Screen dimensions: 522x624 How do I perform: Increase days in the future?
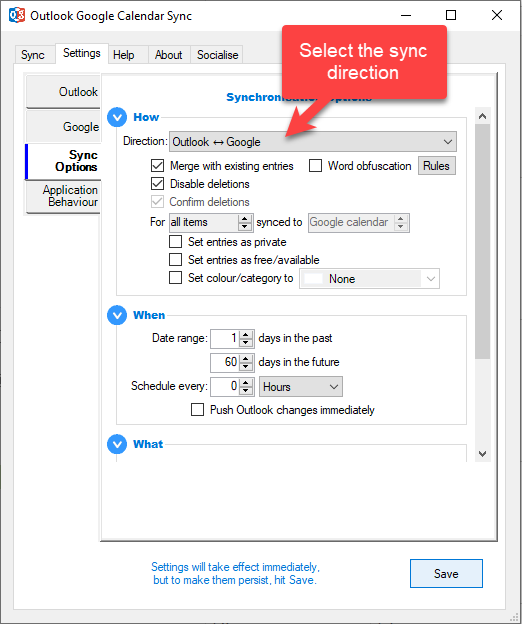[x=246, y=358]
